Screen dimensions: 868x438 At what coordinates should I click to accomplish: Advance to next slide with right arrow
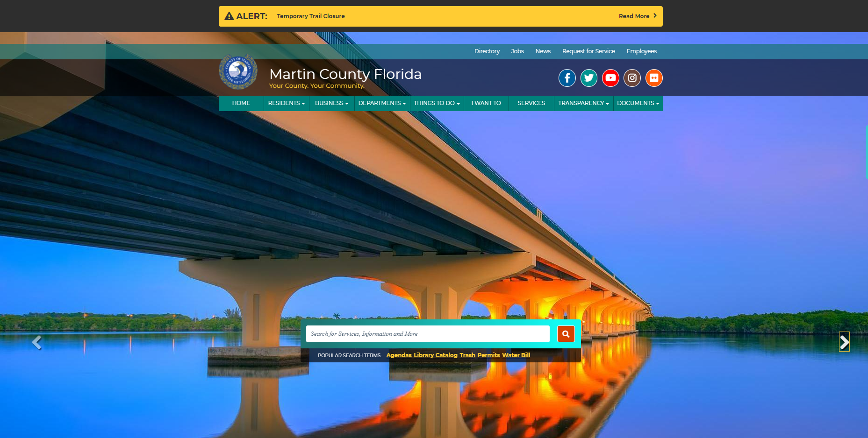[844, 342]
